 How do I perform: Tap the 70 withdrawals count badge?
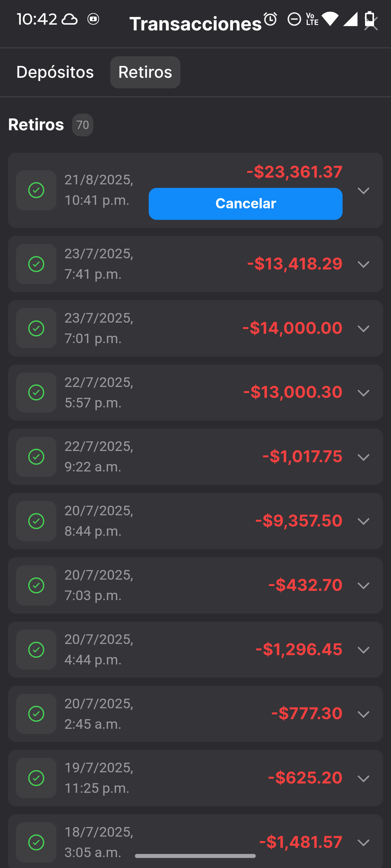coord(83,125)
